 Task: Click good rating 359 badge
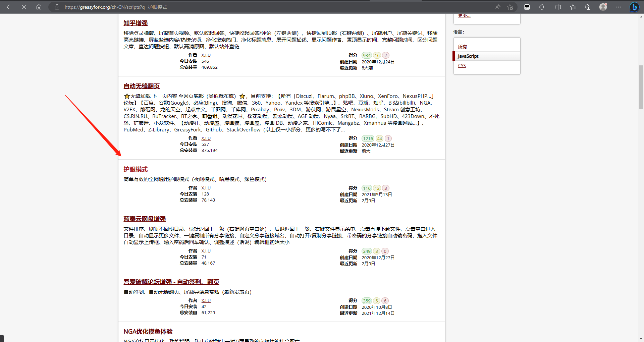367,301
